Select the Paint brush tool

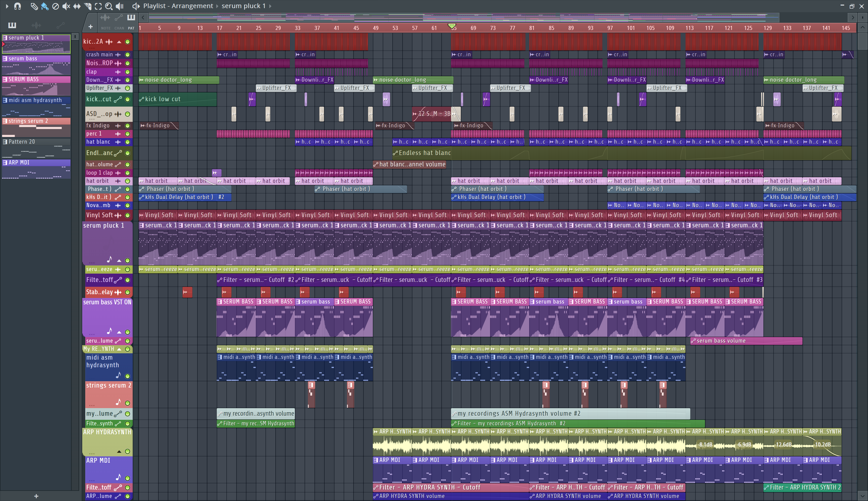44,6
